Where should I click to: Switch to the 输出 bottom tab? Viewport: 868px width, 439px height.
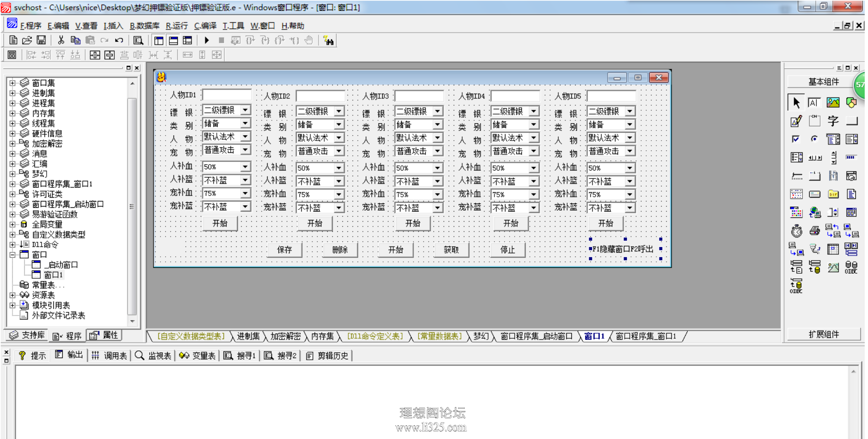point(70,355)
